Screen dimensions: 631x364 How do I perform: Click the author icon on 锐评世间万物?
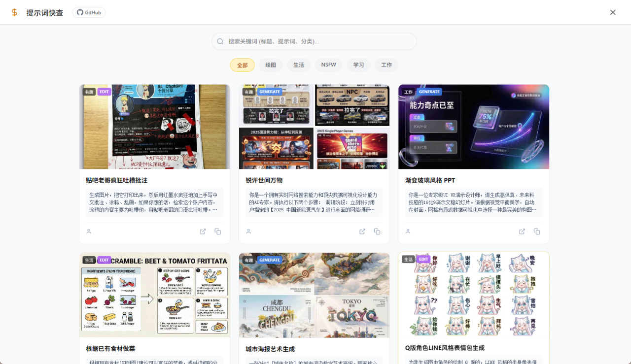pyautogui.click(x=248, y=232)
